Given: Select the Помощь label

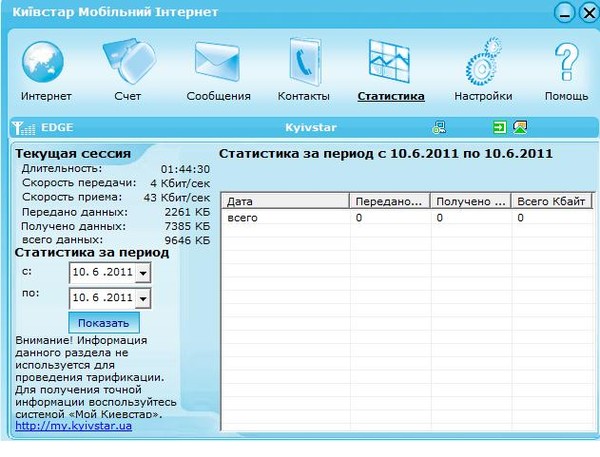Looking at the screenshot, I should tap(566, 96).
